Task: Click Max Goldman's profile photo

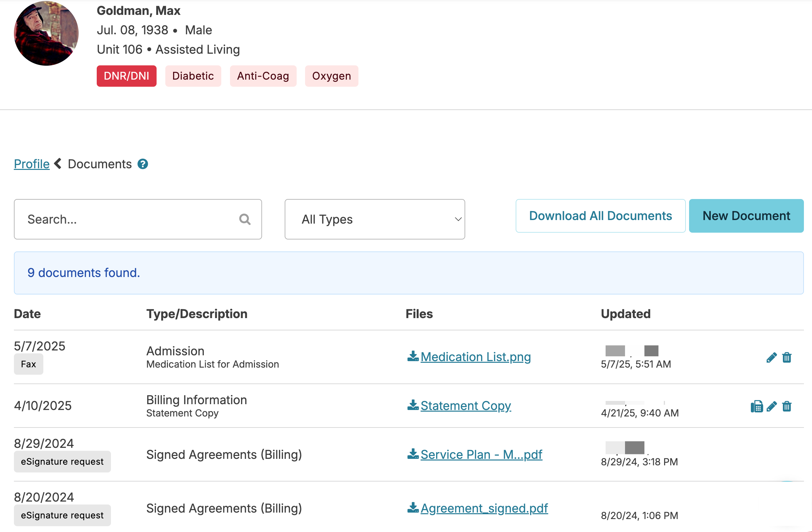Action: point(46,33)
